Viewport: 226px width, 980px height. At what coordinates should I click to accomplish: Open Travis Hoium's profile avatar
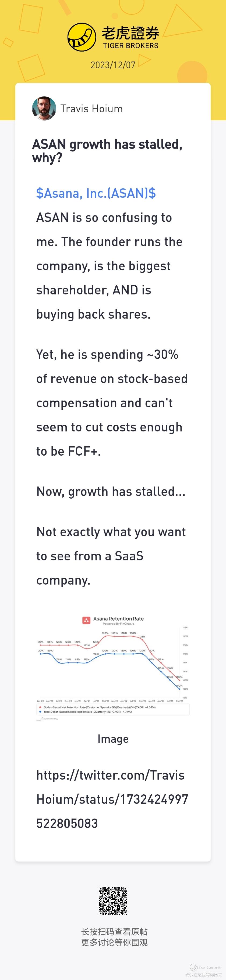[44, 109]
